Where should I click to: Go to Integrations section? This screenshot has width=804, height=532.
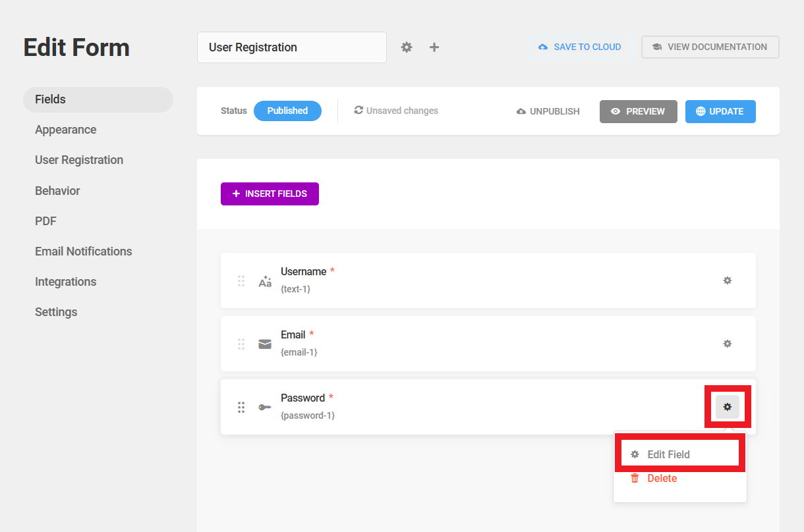(66, 282)
